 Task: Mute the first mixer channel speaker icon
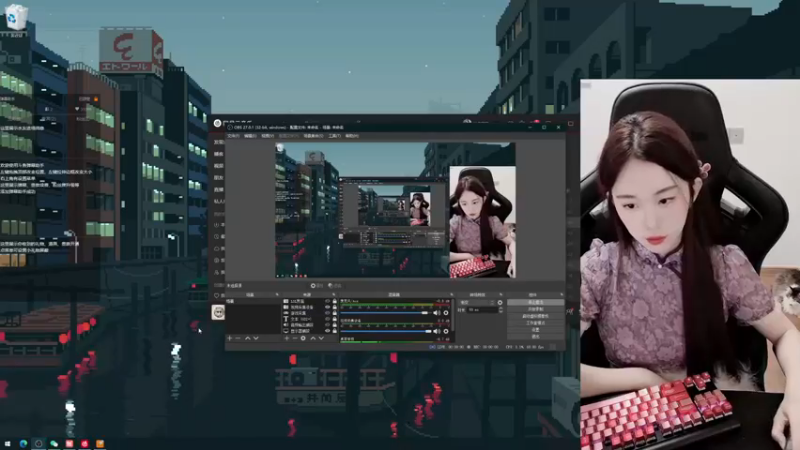pyautogui.click(x=437, y=313)
